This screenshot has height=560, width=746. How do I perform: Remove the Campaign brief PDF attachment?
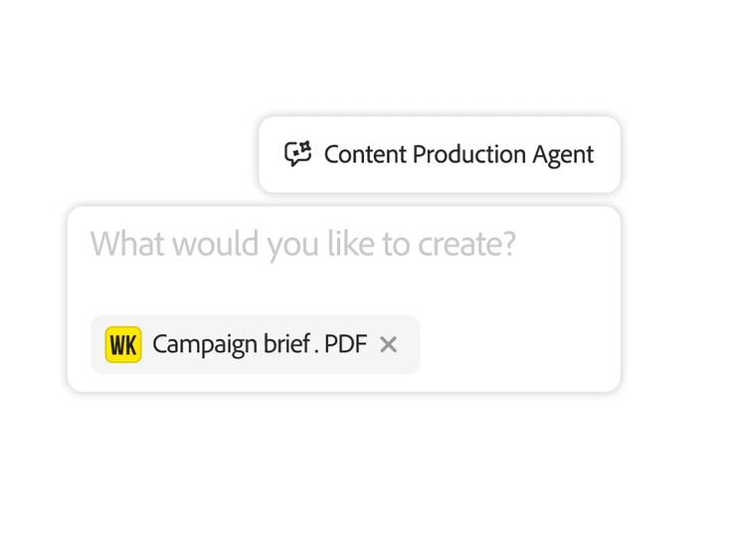(389, 344)
